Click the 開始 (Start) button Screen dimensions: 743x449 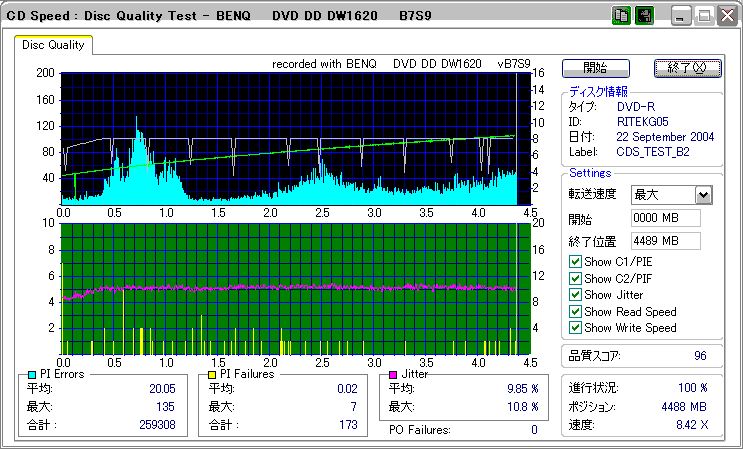pos(596,68)
